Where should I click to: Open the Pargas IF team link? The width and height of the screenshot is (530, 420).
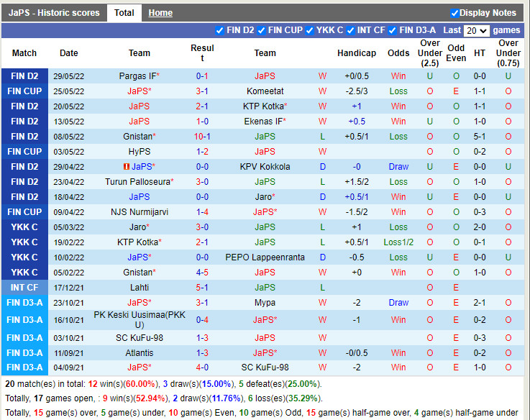coord(137,76)
